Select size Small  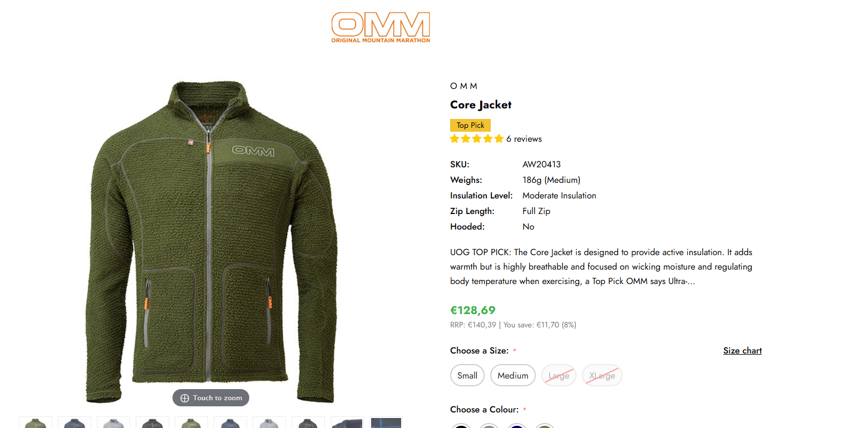pyautogui.click(x=467, y=375)
